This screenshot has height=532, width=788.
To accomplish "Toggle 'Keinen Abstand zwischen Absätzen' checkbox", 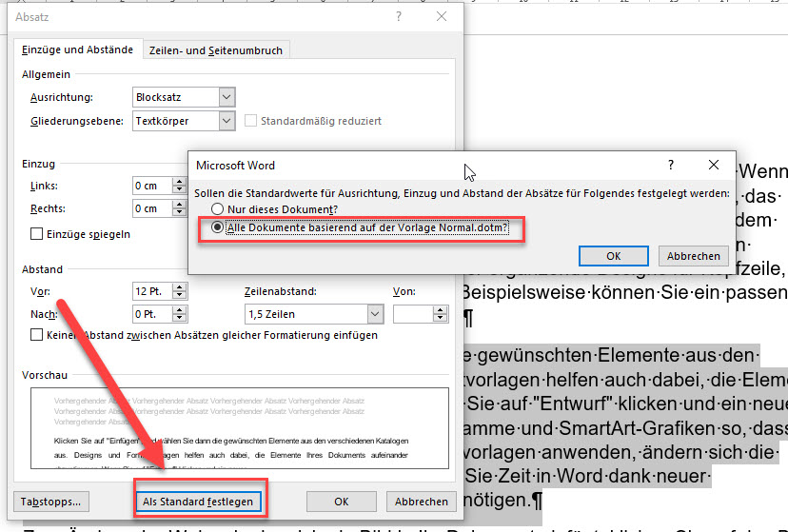I will (x=37, y=335).
